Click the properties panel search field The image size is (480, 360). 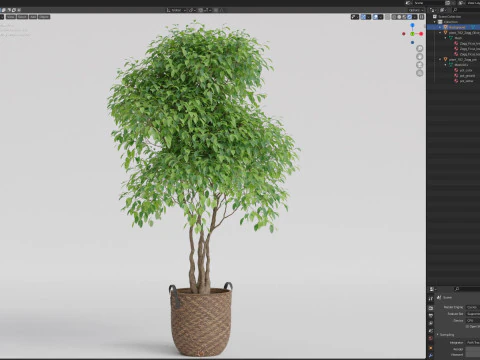click(467, 289)
